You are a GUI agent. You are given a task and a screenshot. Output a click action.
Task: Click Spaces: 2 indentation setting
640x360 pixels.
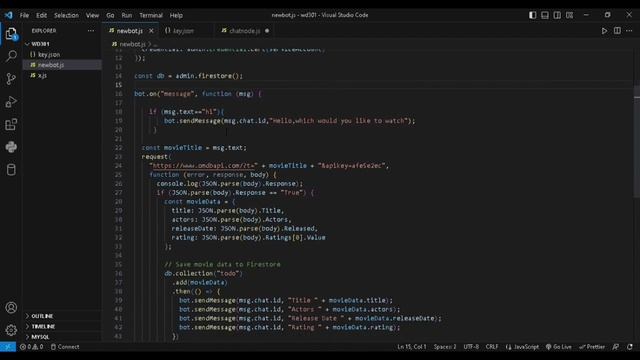(x=445, y=347)
